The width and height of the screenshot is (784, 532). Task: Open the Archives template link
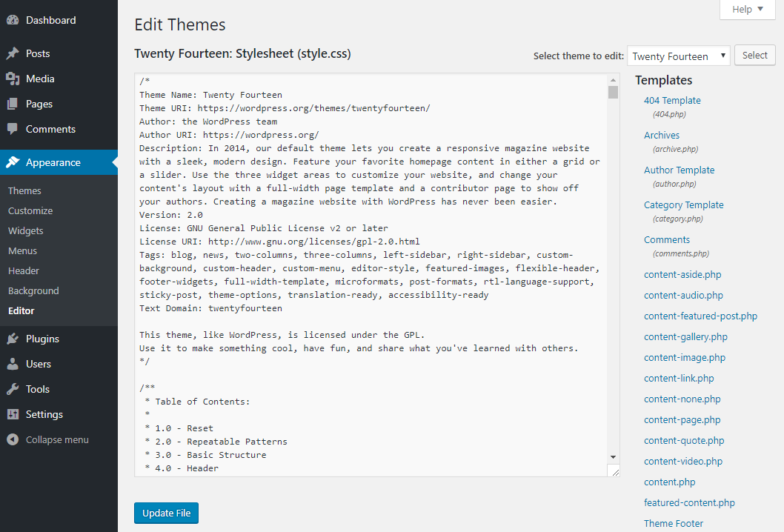[x=662, y=135]
